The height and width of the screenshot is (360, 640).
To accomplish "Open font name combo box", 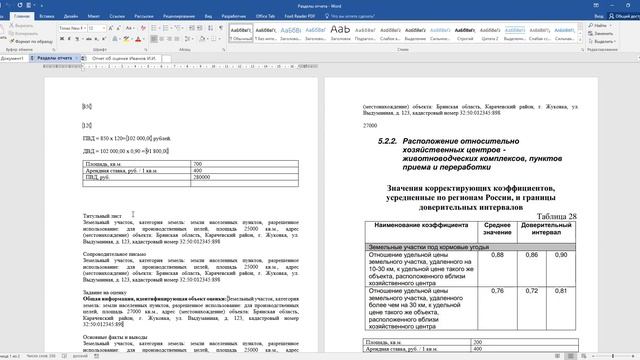I will [72, 28].
